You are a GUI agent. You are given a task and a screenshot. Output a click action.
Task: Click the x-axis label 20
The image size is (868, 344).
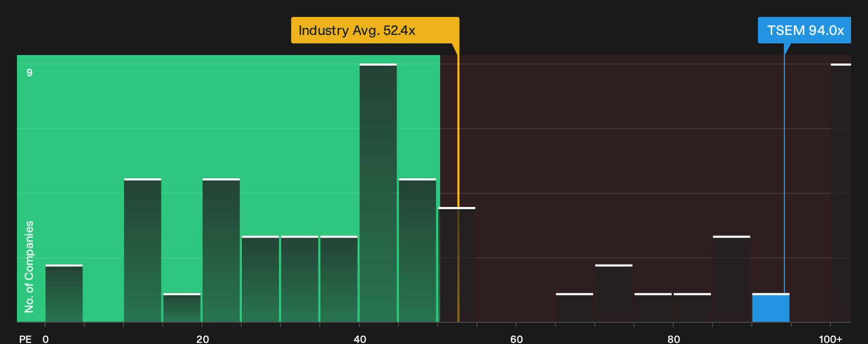(202, 339)
